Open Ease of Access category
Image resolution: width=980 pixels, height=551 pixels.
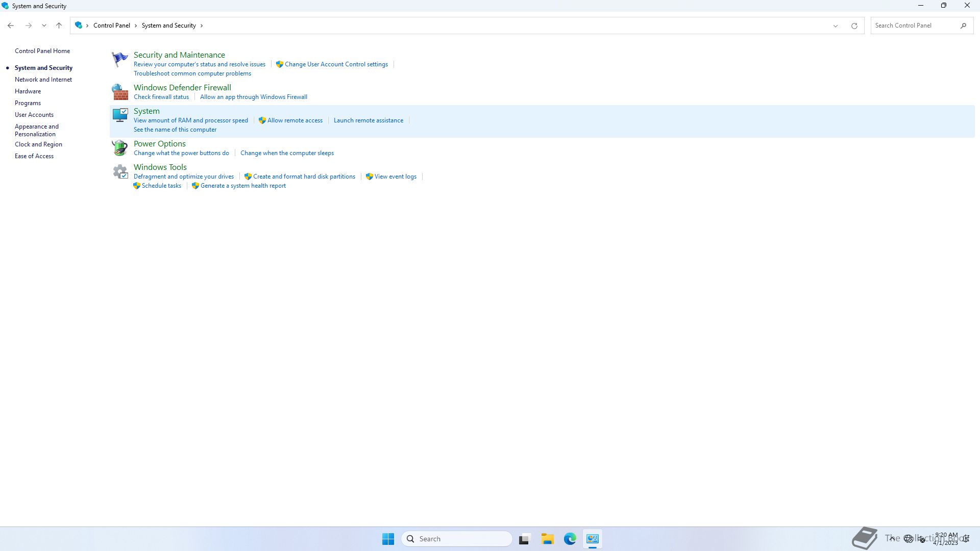pyautogui.click(x=34, y=156)
